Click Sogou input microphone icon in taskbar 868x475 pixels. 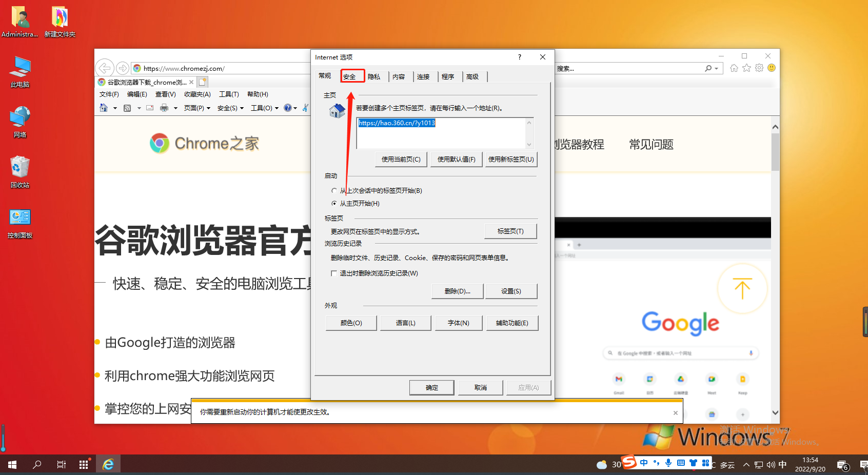pos(668,463)
